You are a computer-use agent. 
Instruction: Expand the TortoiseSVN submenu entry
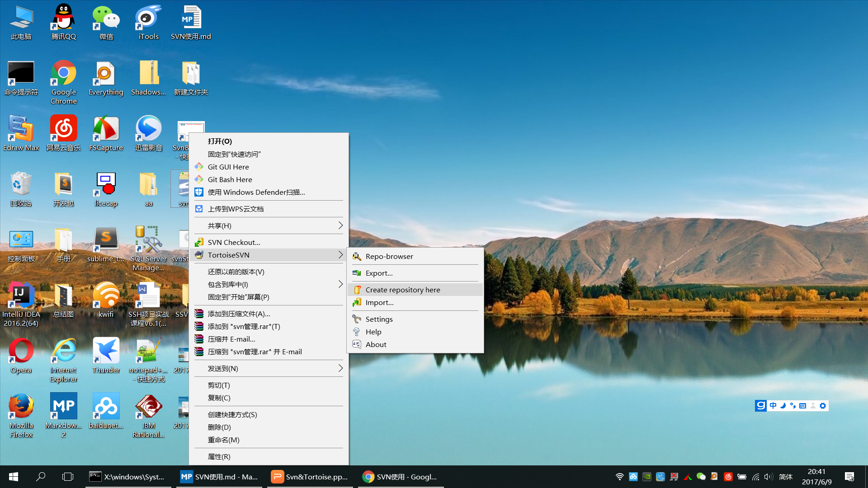point(269,255)
